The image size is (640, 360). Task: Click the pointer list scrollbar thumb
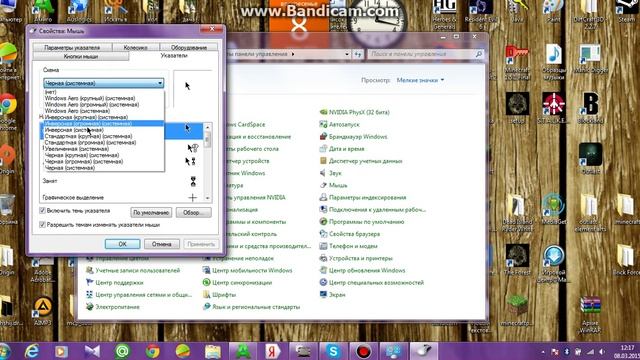[207, 140]
